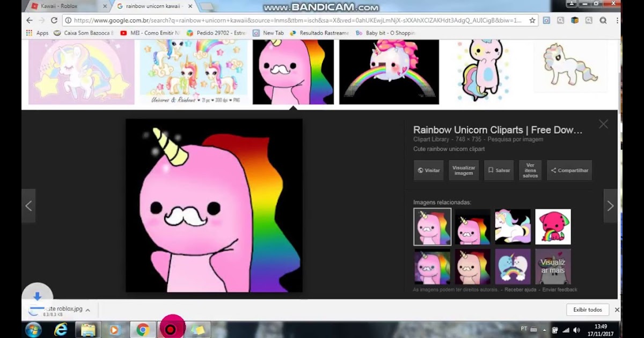Open MEI - Como Emitir bookmark

[150, 33]
